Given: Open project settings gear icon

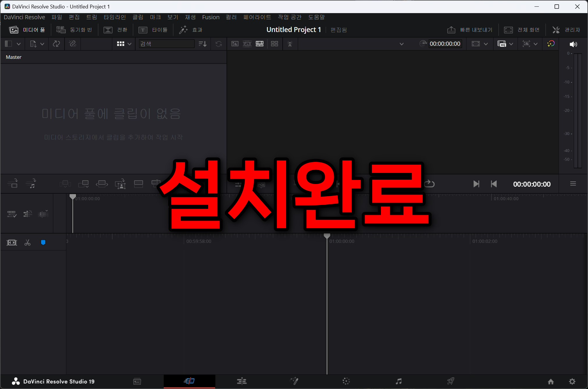Looking at the screenshot, I should (572, 381).
